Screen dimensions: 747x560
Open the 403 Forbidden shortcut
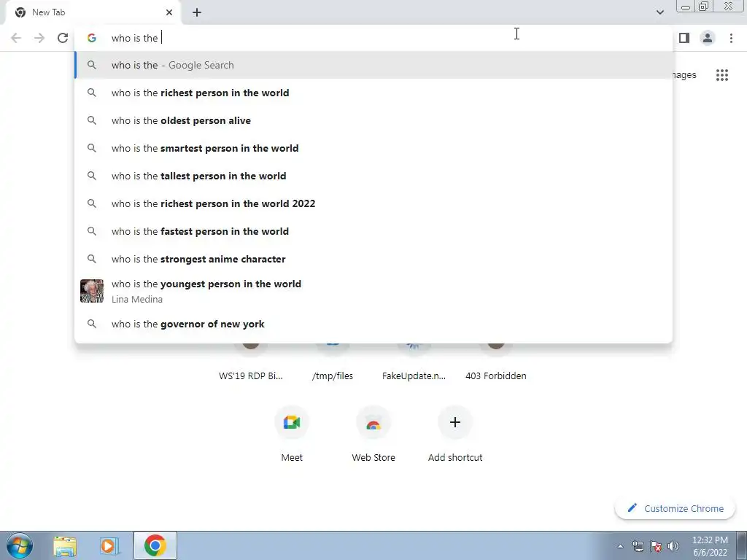[x=495, y=362]
